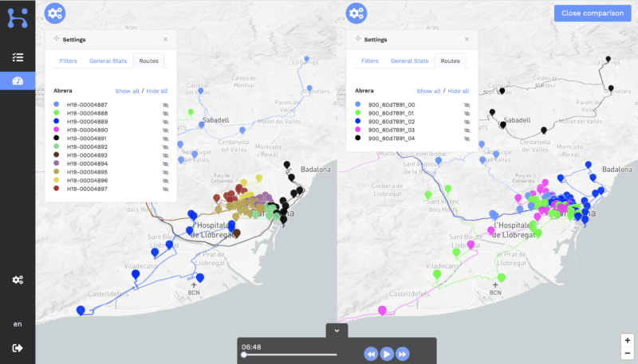638x364 pixels.
Task: Open the task list icon in sidebar
Action: pyautogui.click(x=18, y=57)
